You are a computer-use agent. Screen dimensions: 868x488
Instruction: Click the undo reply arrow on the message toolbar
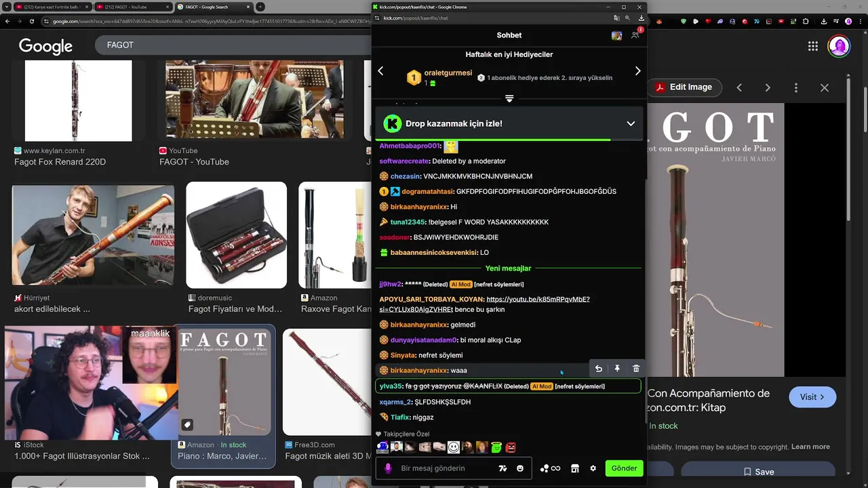click(x=599, y=369)
